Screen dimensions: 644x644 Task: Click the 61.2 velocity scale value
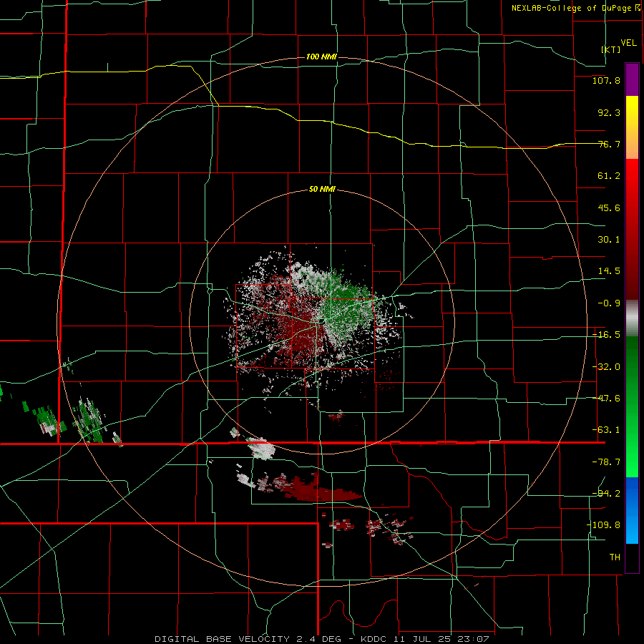pyautogui.click(x=609, y=176)
